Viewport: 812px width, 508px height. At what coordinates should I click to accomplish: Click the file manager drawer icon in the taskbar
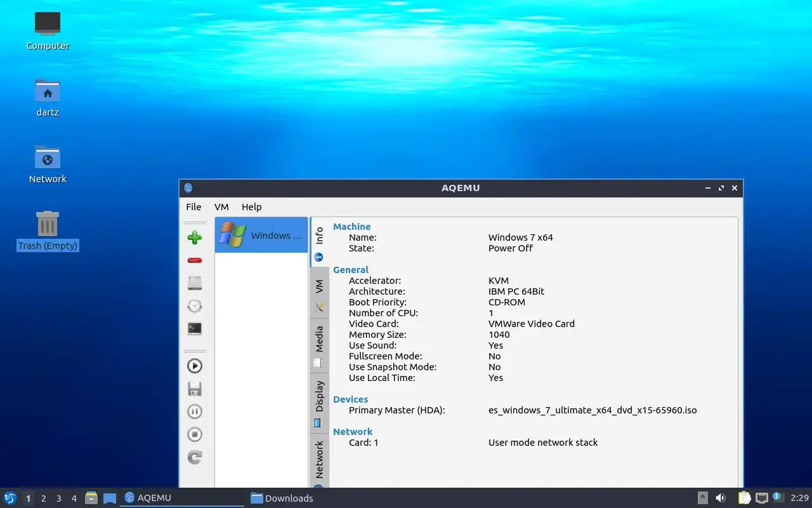coord(91,498)
